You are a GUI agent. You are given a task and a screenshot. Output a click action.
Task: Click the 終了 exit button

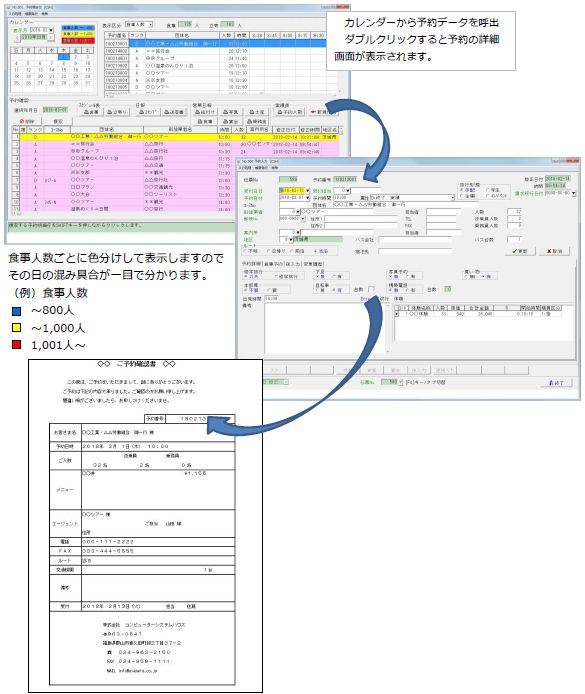tap(556, 382)
